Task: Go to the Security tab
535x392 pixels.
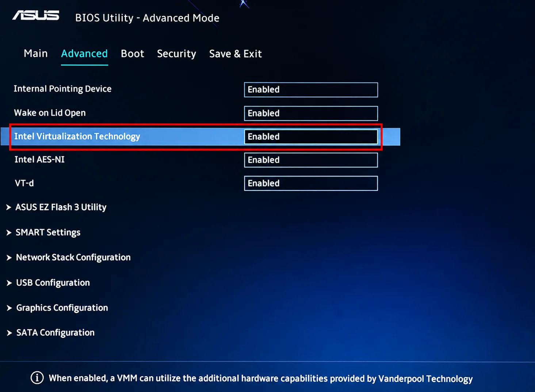Action: coord(176,54)
